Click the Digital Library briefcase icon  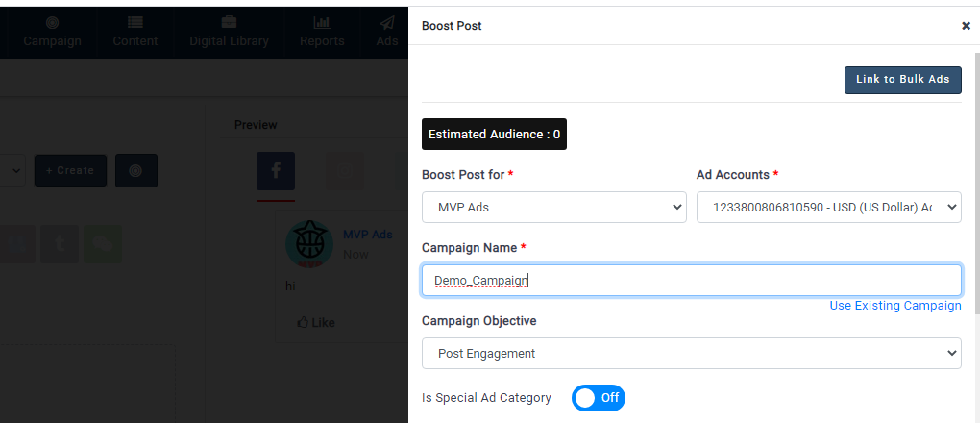point(229,22)
